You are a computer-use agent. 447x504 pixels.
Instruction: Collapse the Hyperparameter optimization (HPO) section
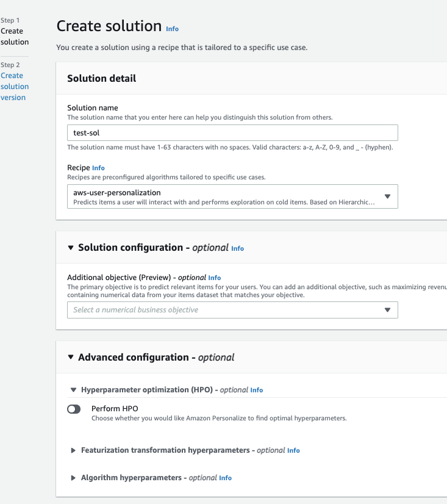pyautogui.click(x=74, y=389)
